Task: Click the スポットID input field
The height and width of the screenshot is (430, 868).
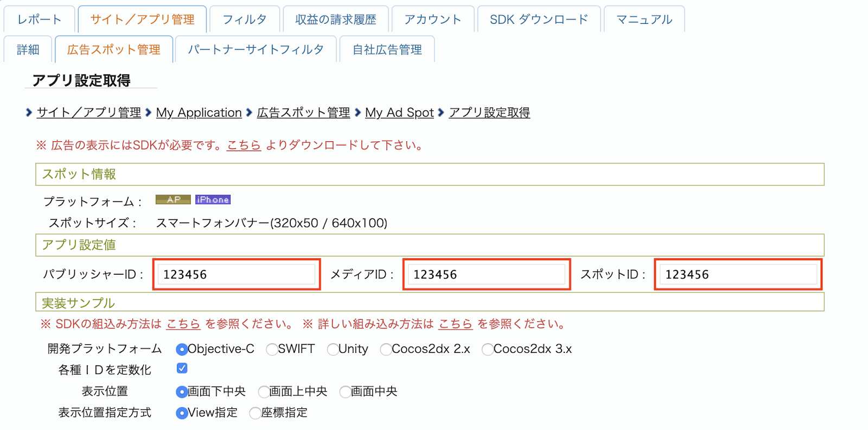Action: pyautogui.click(x=738, y=274)
